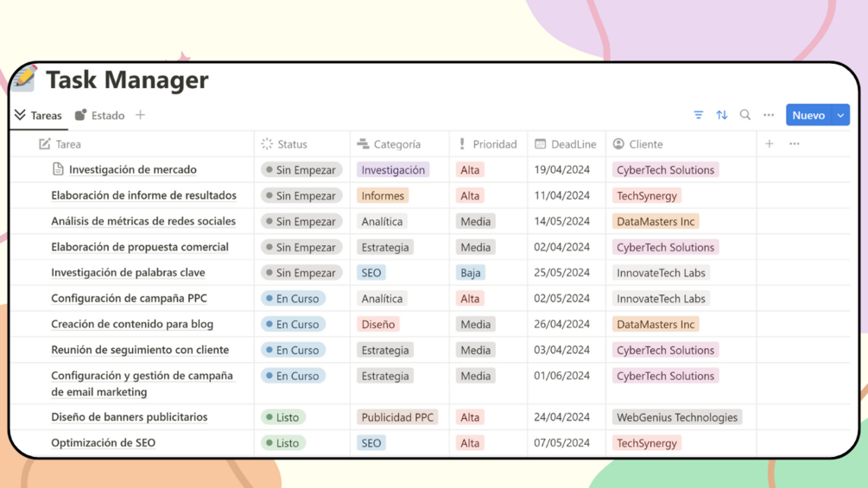Open task Configuración y gestión de campaña de email marketing
The image size is (868, 488).
pos(143,383)
